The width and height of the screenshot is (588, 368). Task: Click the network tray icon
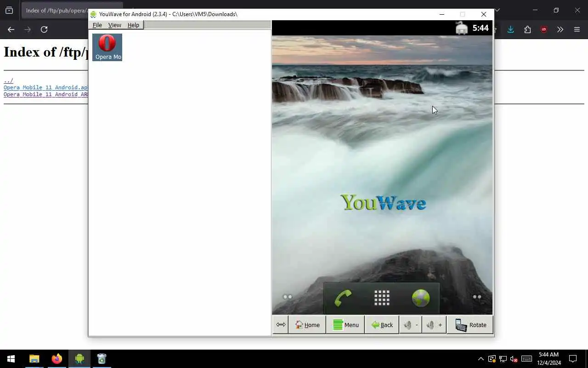[503, 359]
